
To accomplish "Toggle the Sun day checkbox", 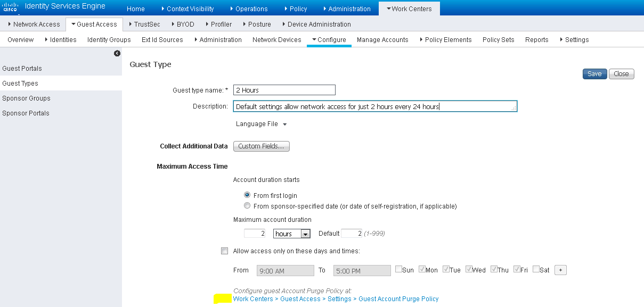I will click(x=398, y=270).
